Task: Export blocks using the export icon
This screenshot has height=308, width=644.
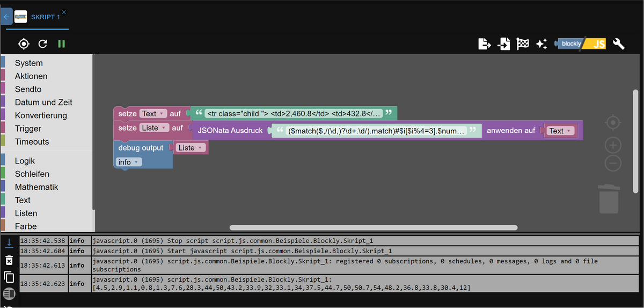Action: click(x=485, y=44)
